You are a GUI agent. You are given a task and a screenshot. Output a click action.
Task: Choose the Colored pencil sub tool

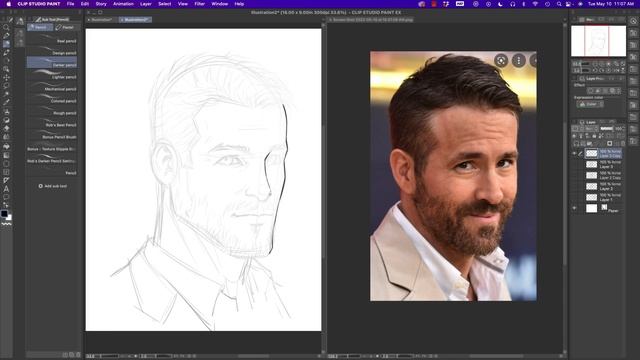click(52, 99)
